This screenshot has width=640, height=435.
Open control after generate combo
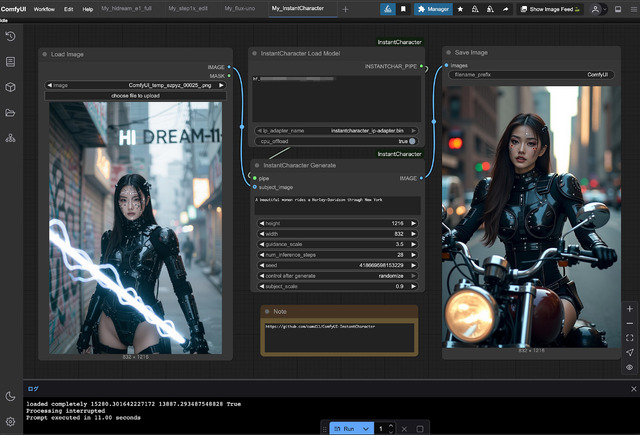(338, 276)
